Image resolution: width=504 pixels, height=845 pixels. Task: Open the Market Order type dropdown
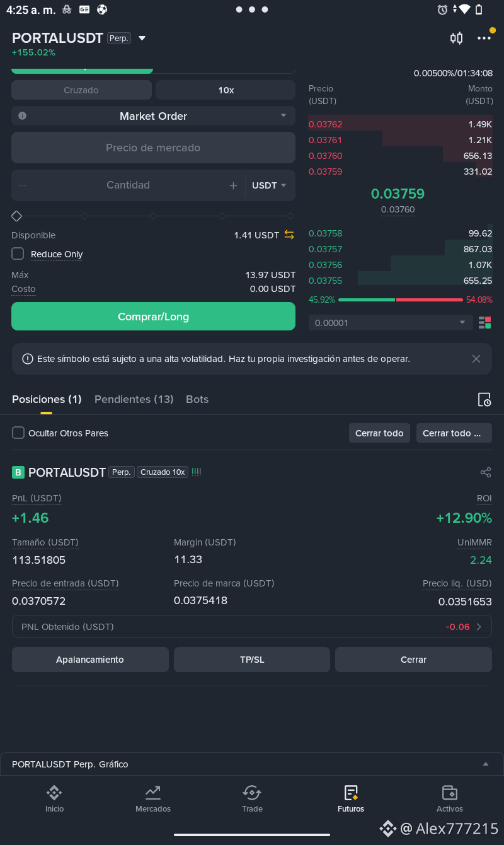pyautogui.click(x=154, y=116)
